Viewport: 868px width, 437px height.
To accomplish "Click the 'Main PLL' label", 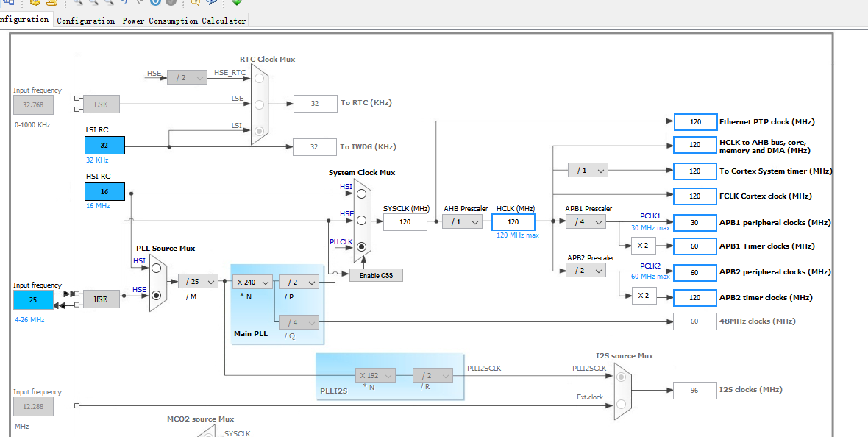I will [251, 334].
